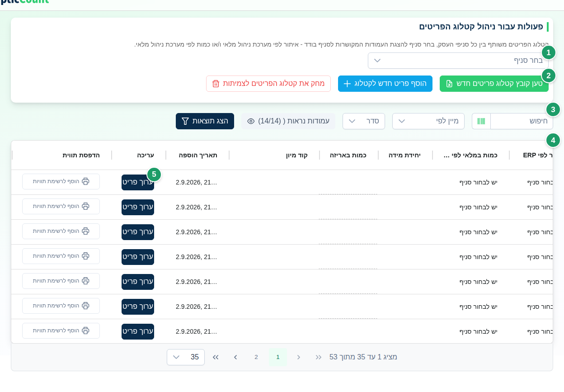Click the greyed-out previous page arrow
The image size is (564, 392).
coord(298,357)
